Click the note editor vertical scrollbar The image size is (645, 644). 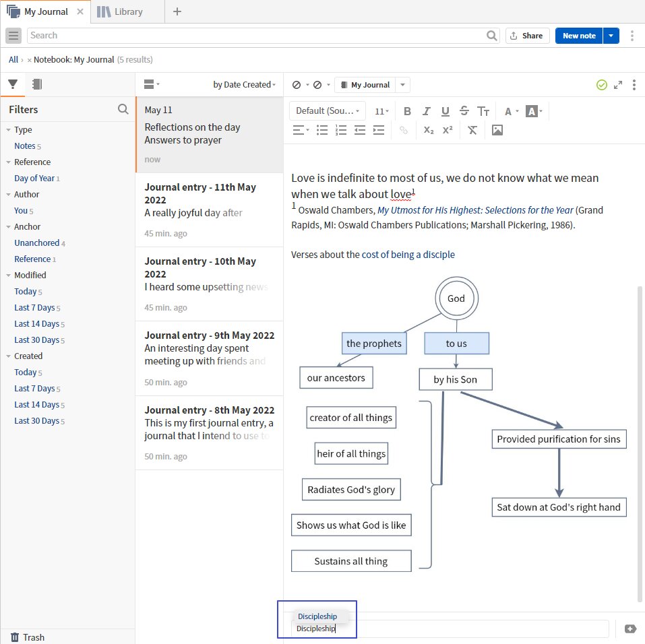pyautogui.click(x=640, y=444)
